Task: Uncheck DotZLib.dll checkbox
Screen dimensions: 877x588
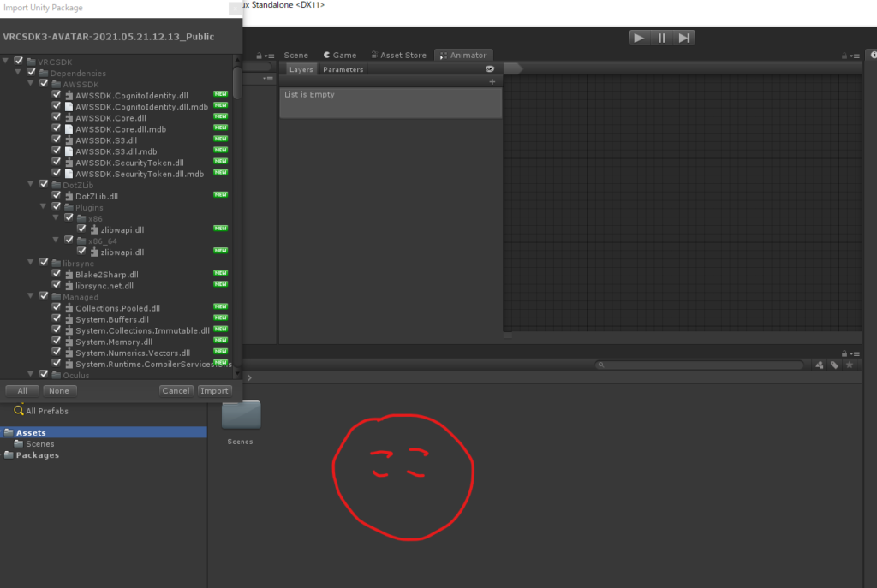Action: [57, 194]
